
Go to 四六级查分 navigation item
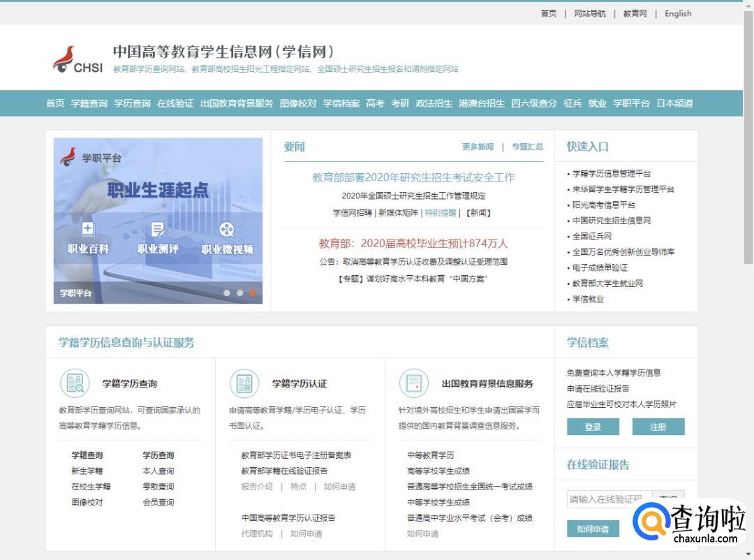coord(533,103)
